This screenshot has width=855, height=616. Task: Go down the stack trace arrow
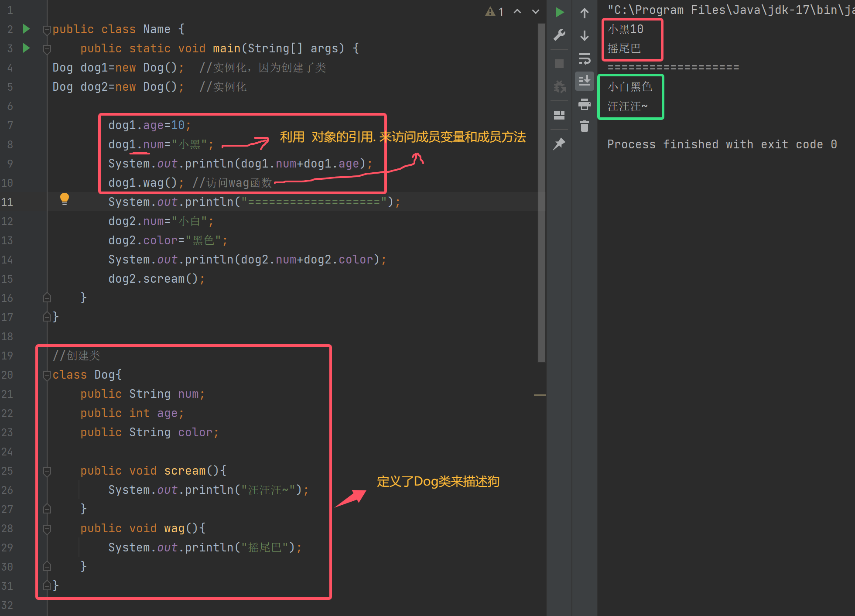point(585,36)
